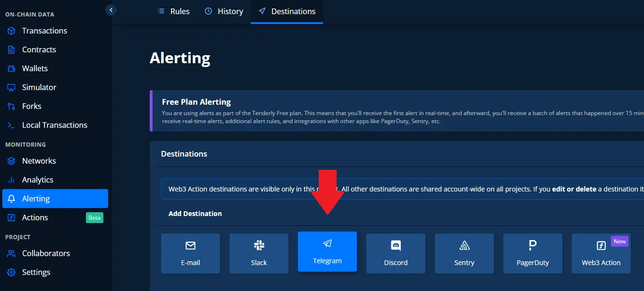Image resolution: width=644 pixels, height=291 pixels.
Task: Click the Settings gear icon
Action: coord(12,272)
